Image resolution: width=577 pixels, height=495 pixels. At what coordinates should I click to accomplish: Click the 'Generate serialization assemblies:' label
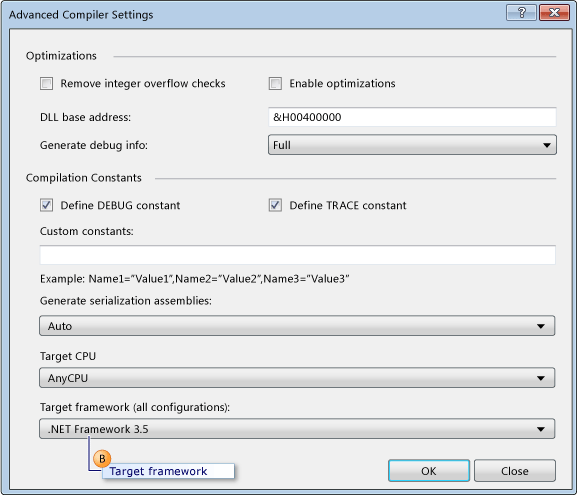coord(126,301)
